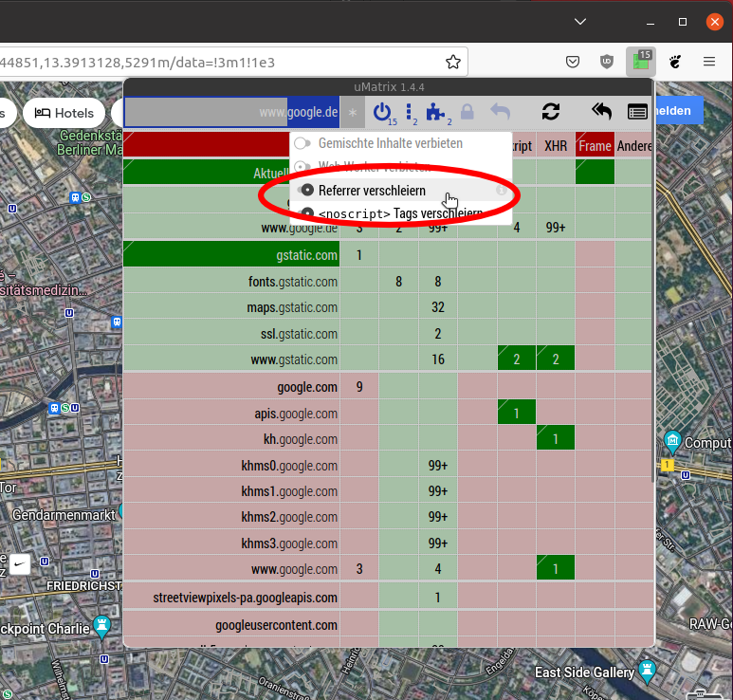Open the three-dots matrix switches menu
This screenshot has height=700, width=733.
click(x=409, y=112)
